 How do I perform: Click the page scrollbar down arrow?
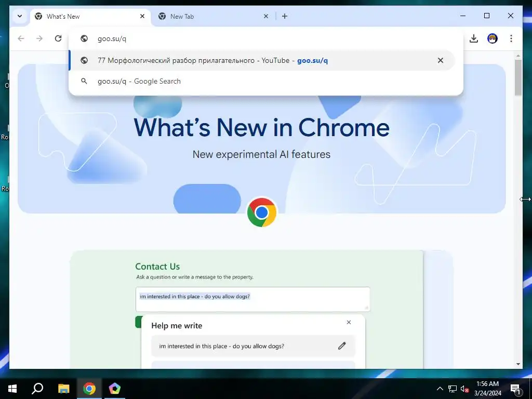[x=518, y=364]
